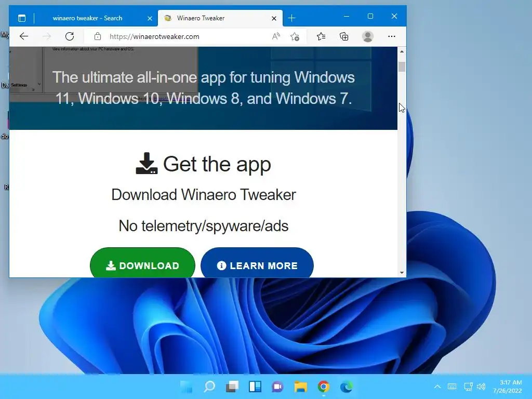Go back to previous page
This screenshot has width=532, height=399.
pos(24,36)
